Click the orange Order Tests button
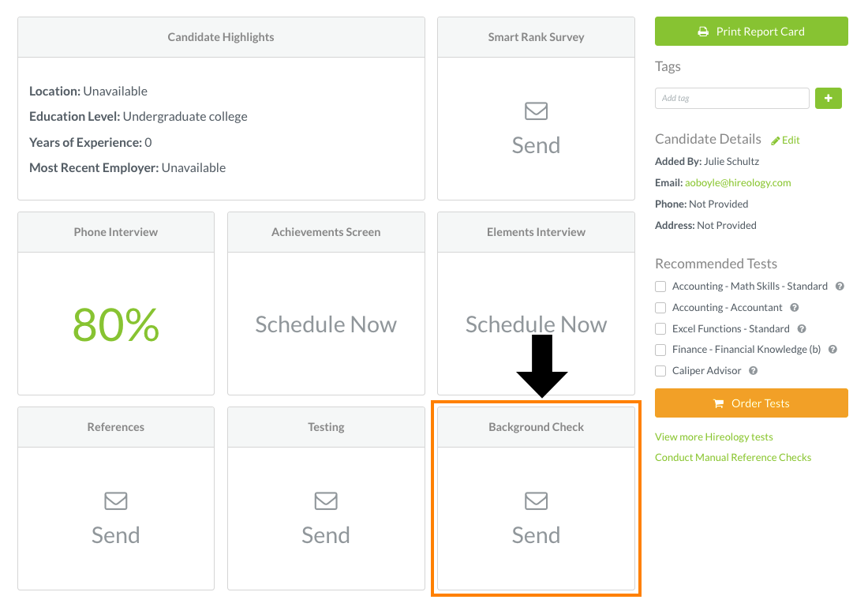868x607 pixels. click(751, 403)
